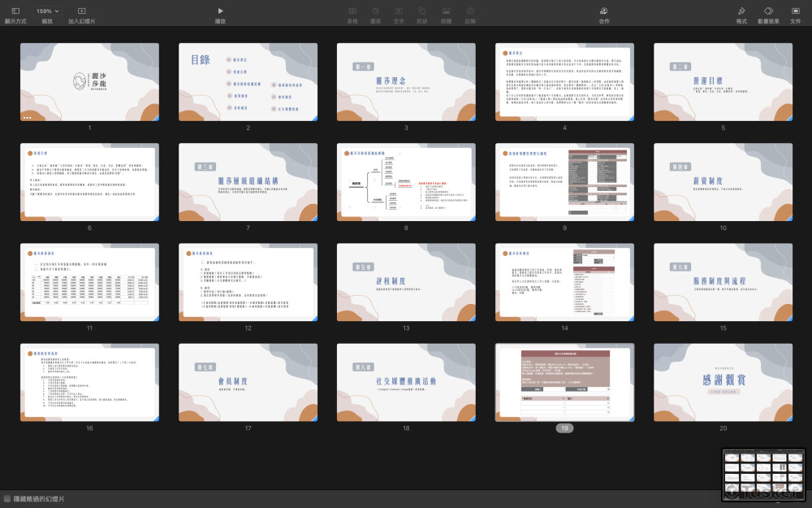Screen dimensions: 812x508
Task: Insert a table with the 表格 icon
Action: click(x=352, y=11)
